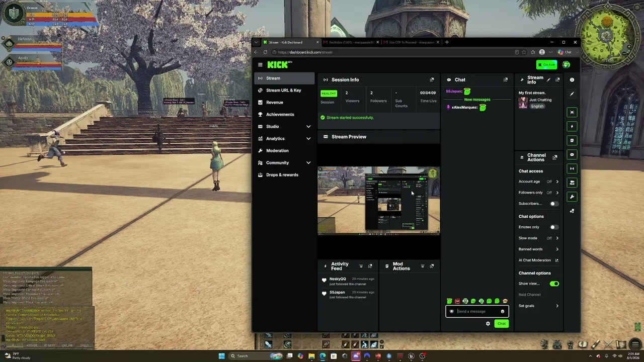The height and width of the screenshot is (362, 644).
Task: Open Discord from the taskbar
Action: coord(356,356)
